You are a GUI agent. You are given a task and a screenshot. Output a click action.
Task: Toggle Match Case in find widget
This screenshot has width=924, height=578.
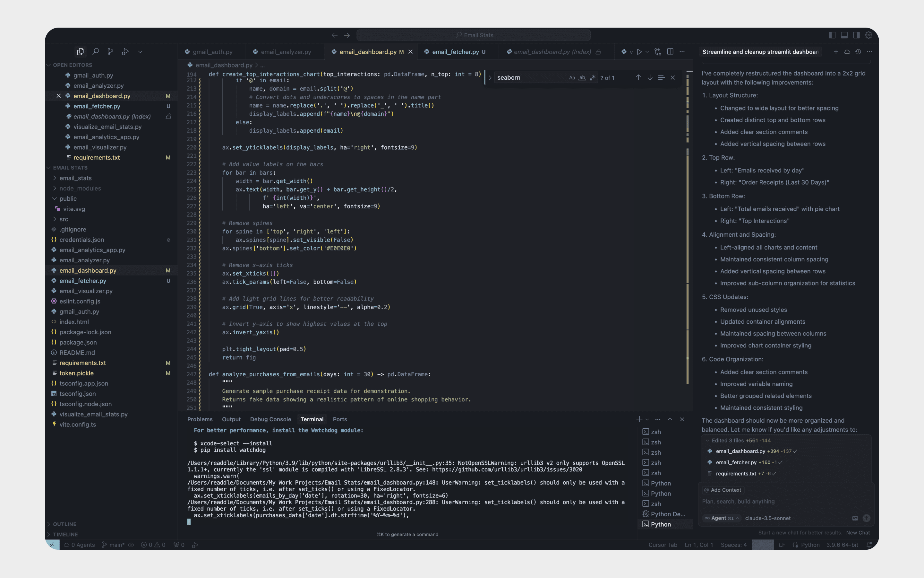572,78
